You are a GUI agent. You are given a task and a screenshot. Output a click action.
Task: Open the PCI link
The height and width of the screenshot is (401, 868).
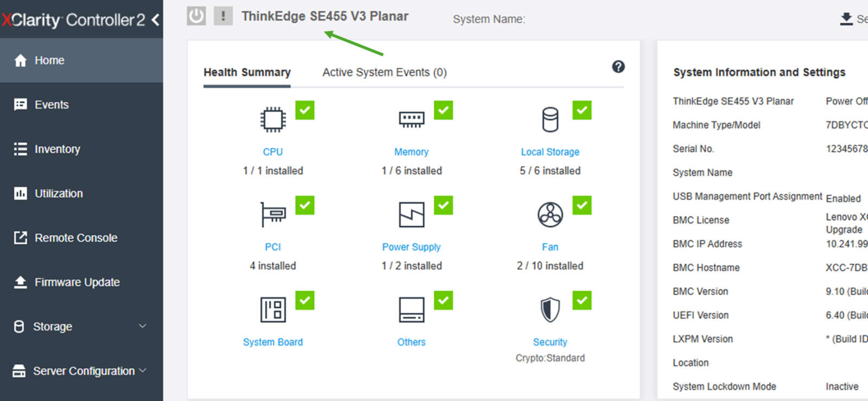coord(273,247)
